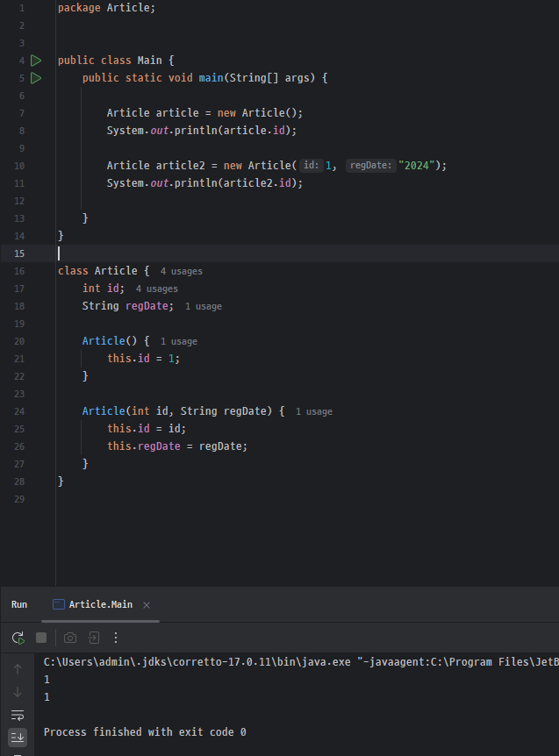The height and width of the screenshot is (756, 559).
Task: Click the 'id:' parameter hint on line 10
Action: click(x=311, y=166)
